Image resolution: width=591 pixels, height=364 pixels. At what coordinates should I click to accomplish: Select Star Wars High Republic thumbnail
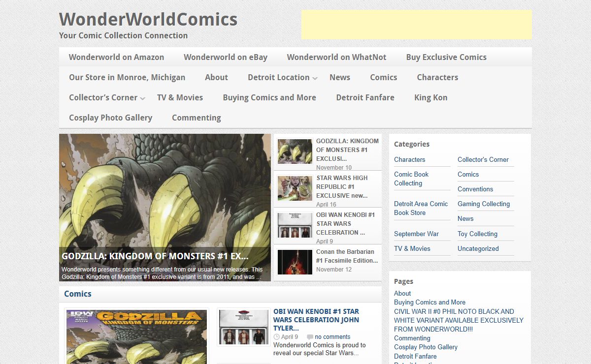[x=295, y=188]
